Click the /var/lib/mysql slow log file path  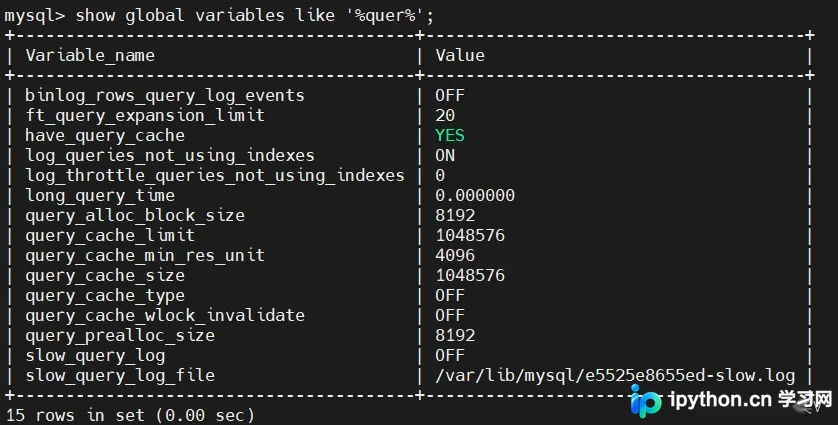(x=615, y=376)
